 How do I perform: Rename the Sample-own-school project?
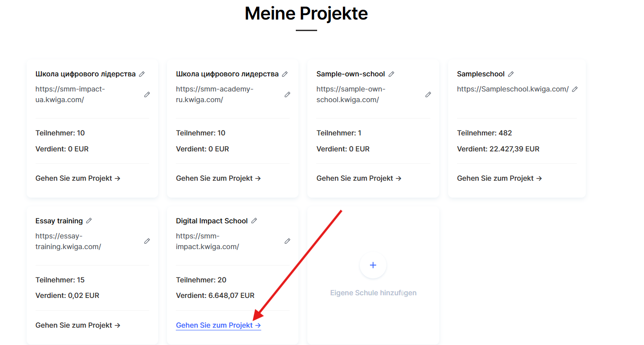coord(391,74)
